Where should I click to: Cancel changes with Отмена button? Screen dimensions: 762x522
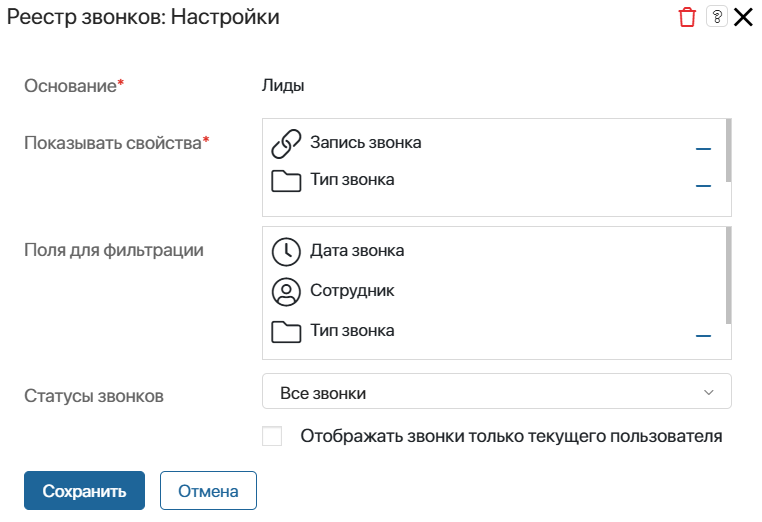[x=208, y=490]
